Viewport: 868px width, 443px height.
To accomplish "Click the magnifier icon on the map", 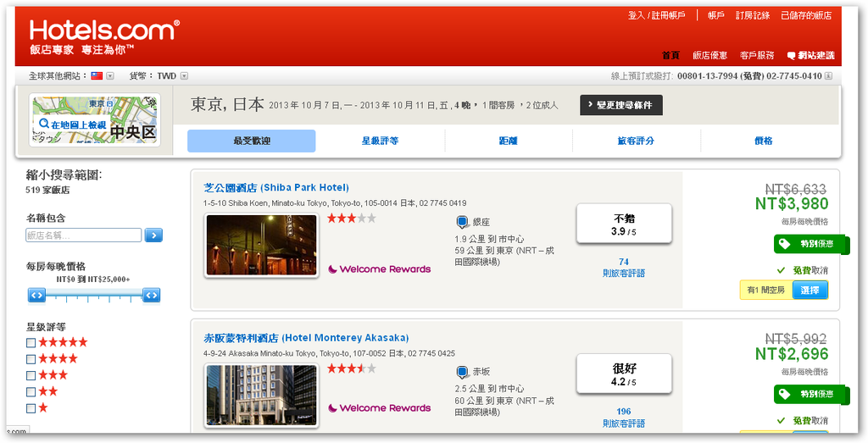I will tap(44, 124).
